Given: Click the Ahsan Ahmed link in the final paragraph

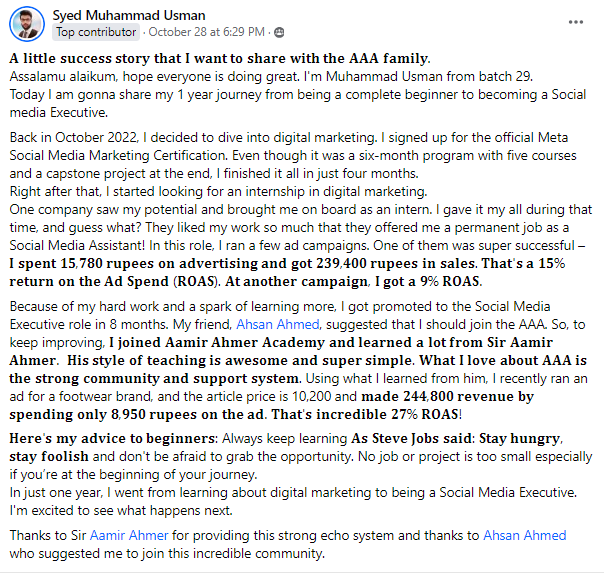Looking at the screenshot, I should tap(524, 536).
